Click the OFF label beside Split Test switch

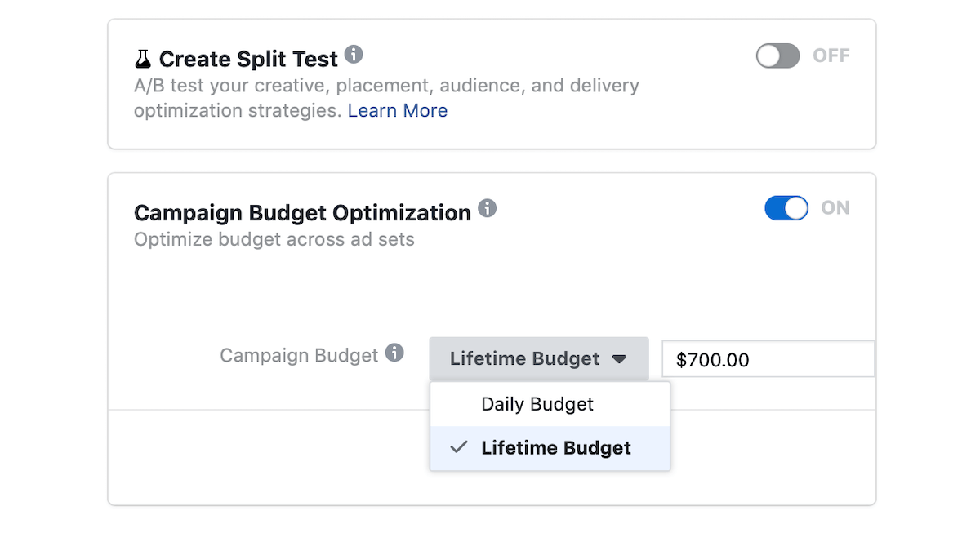(x=832, y=56)
